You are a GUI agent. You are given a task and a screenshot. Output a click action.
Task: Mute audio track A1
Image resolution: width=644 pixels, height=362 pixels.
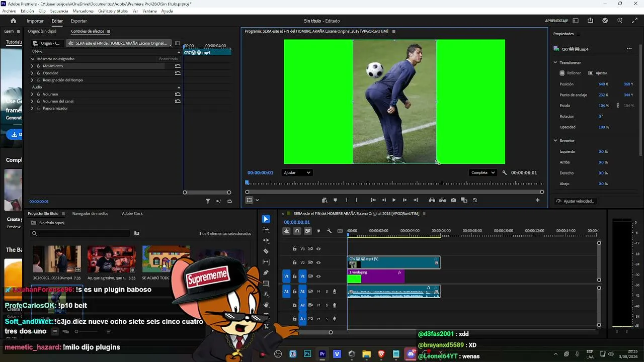pyautogui.click(x=318, y=291)
